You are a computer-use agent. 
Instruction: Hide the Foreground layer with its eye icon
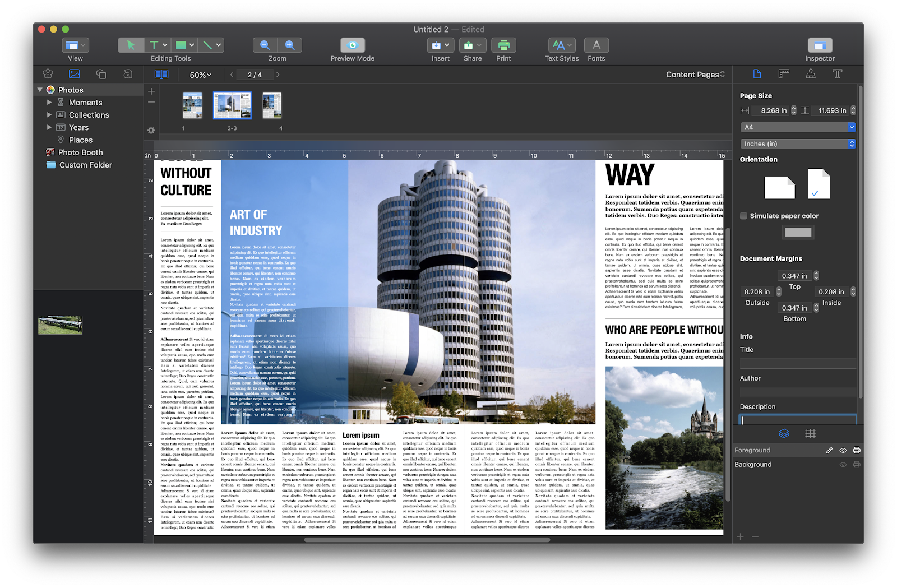pyautogui.click(x=843, y=450)
